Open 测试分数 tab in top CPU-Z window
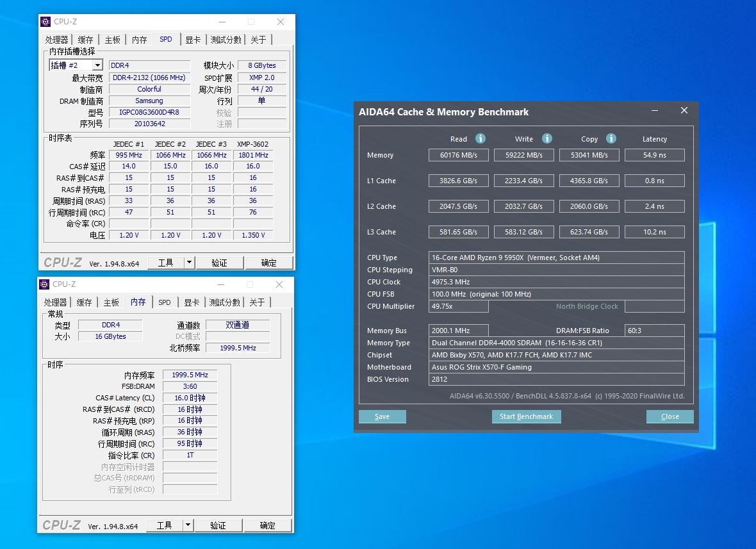Screen dimensions: 756x549 pyautogui.click(x=226, y=40)
